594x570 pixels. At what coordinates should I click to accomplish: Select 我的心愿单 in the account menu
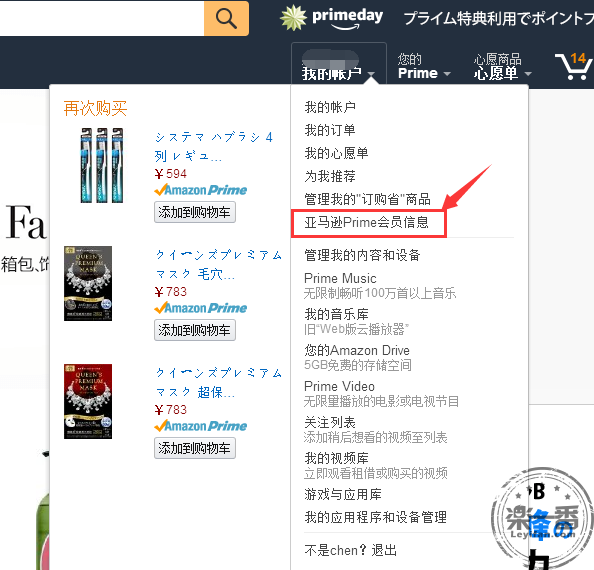tap(336, 153)
